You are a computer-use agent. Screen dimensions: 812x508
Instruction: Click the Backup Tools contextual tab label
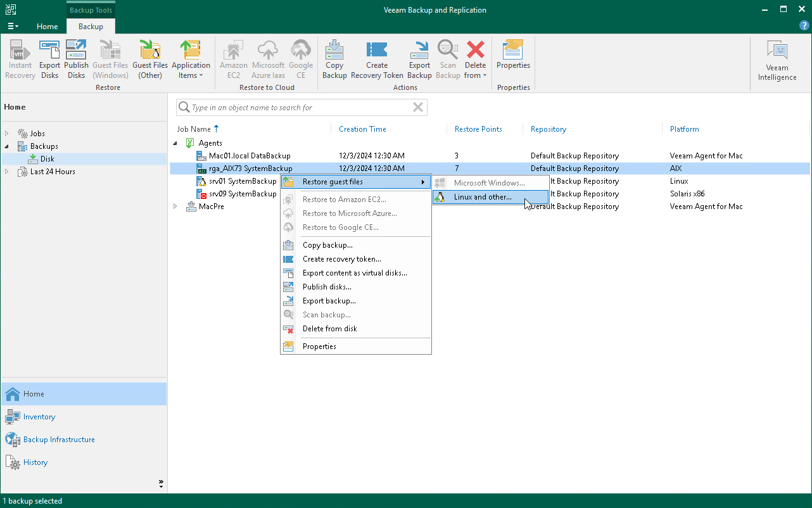tap(91, 10)
